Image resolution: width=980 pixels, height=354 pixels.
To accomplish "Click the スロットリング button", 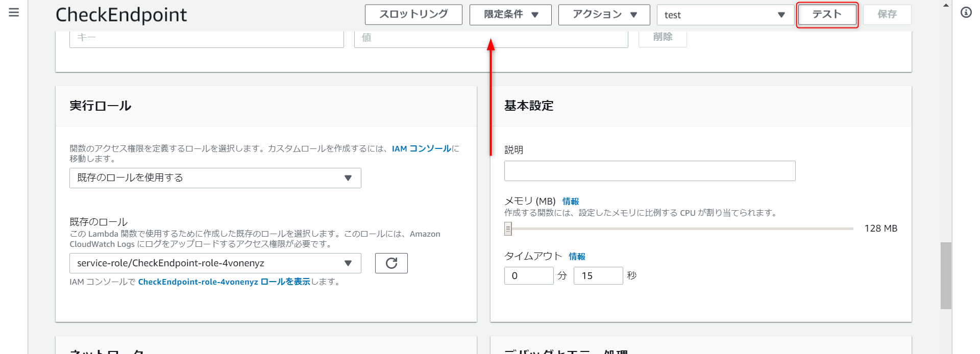I will coord(413,15).
